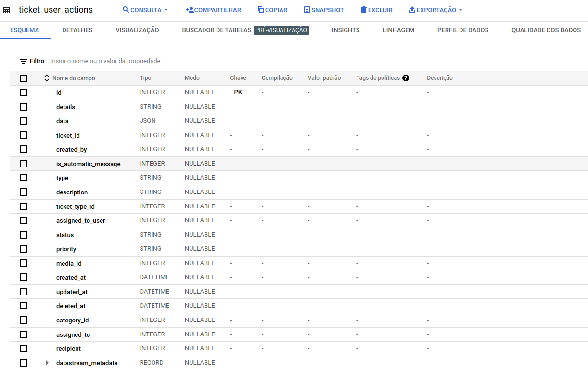Click the field name media_id
Image resolution: width=588 pixels, height=372 pixels.
point(69,264)
